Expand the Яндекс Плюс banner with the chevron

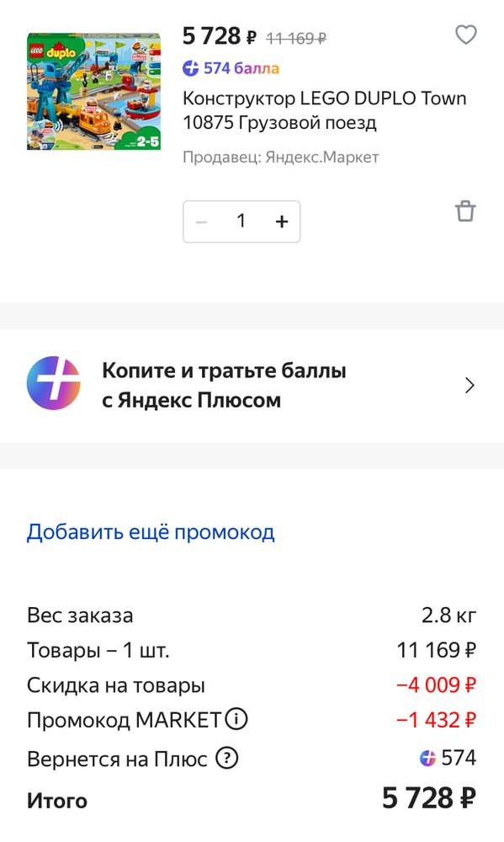(x=470, y=385)
